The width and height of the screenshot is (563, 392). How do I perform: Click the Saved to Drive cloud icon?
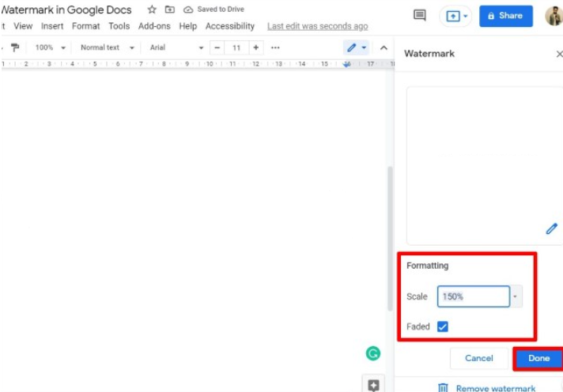pos(188,9)
